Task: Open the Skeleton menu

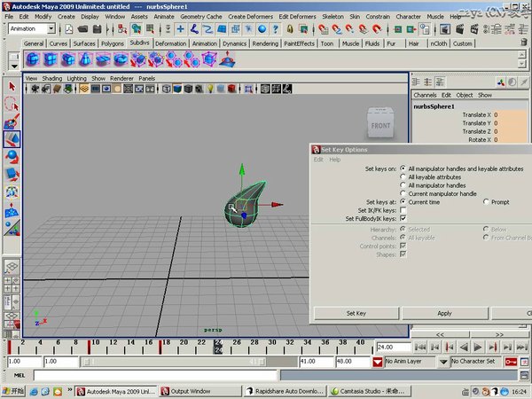Action: 332,17
